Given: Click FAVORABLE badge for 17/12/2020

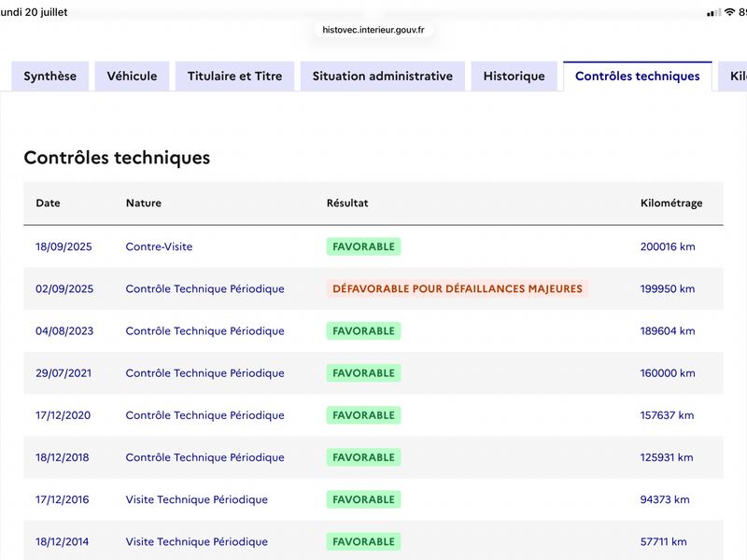Looking at the screenshot, I should coord(363,415).
